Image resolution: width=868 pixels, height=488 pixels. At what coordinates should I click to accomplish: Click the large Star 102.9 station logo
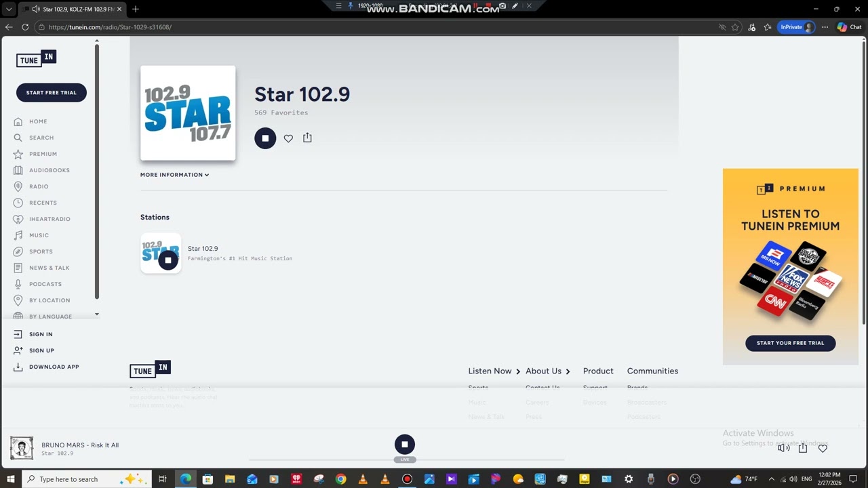coord(188,113)
